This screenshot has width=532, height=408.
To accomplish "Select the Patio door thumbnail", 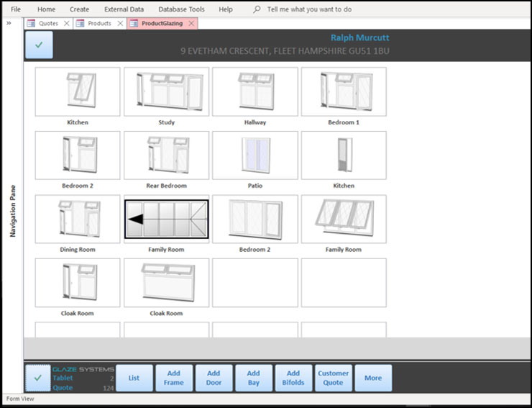I will click(255, 155).
